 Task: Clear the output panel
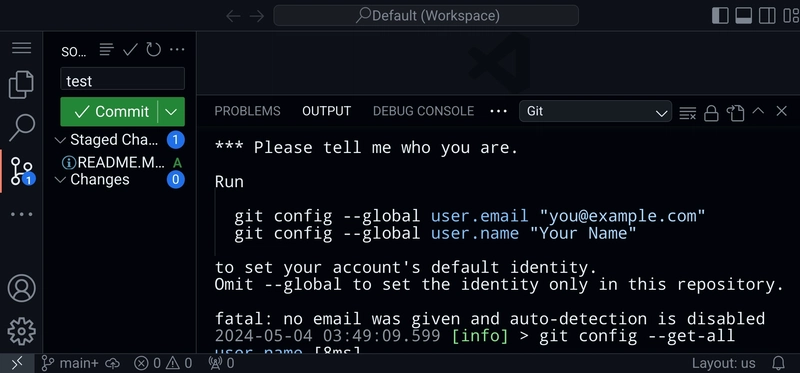tap(687, 113)
